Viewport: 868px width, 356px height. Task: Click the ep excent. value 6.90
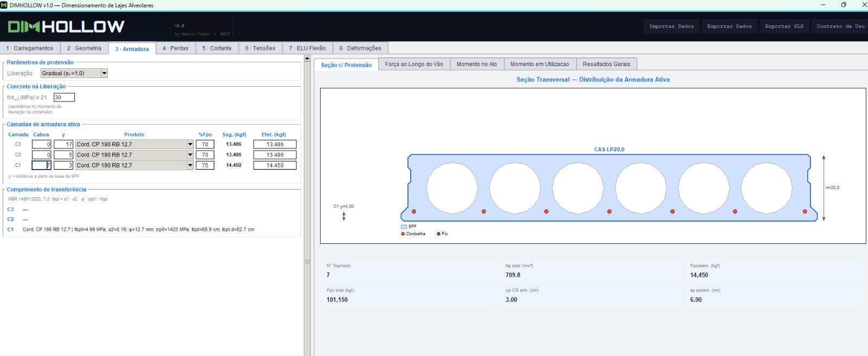point(695,300)
